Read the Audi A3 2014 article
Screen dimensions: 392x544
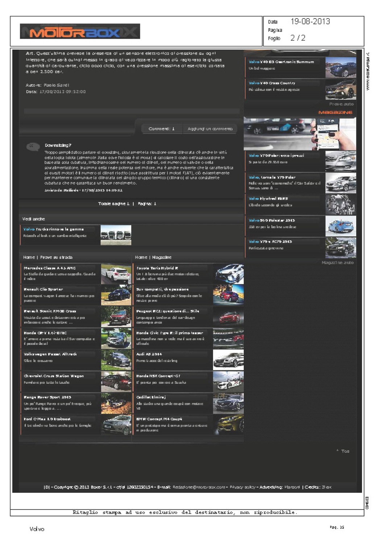[x=149, y=354]
